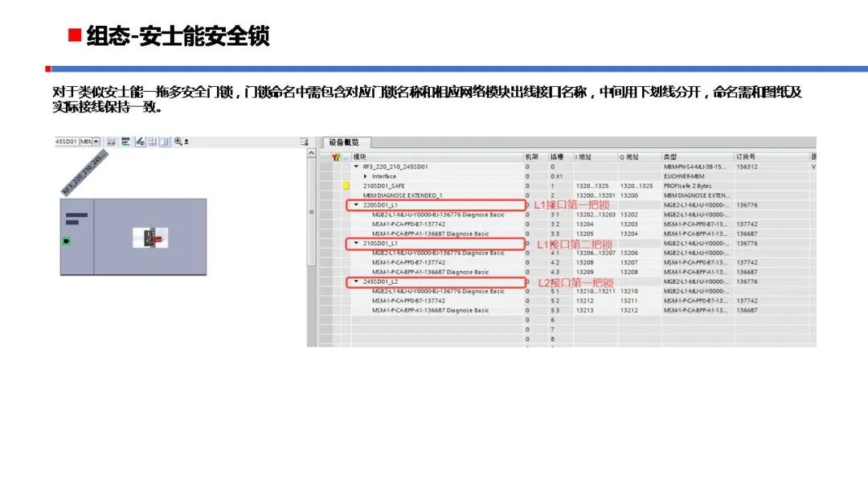Toggle the column options box left of 模块 header
The width and height of the screenshot is (868, 489).
(346, 155)
